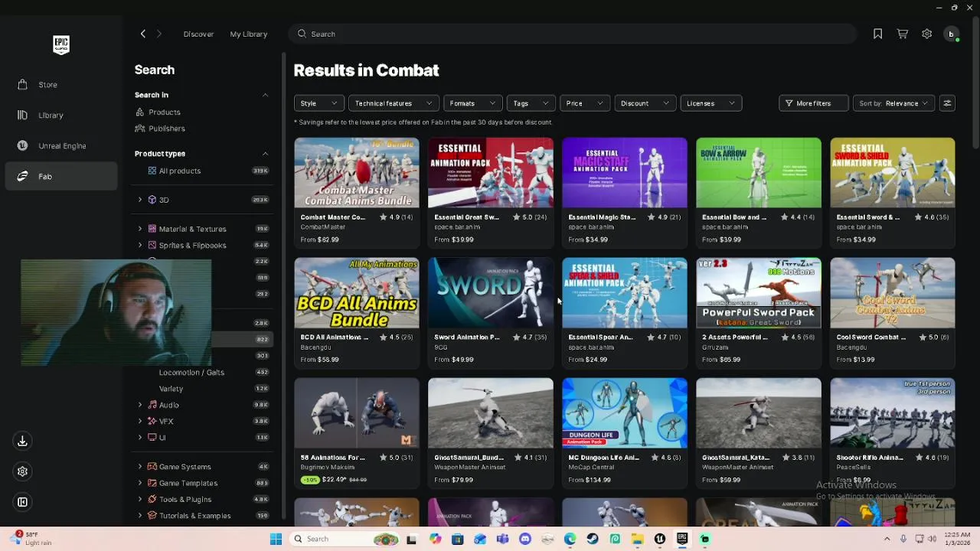Open Discord from the taskbar

525,539
